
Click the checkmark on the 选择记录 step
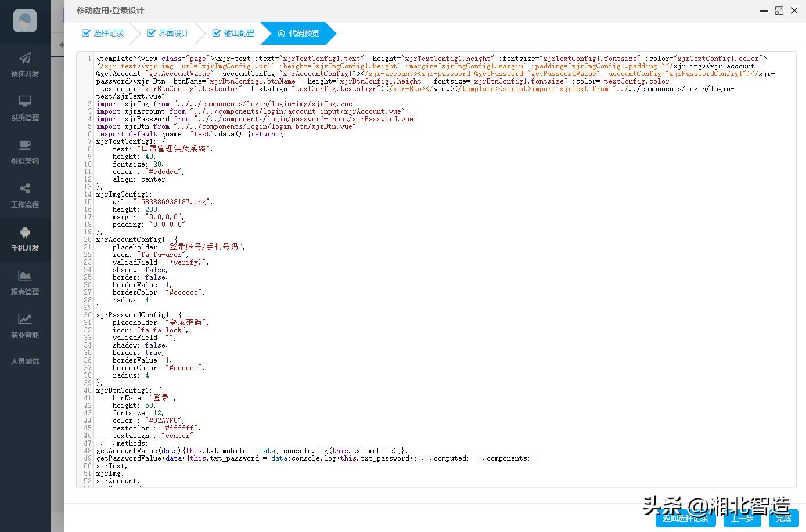click(x=85, y=33)
